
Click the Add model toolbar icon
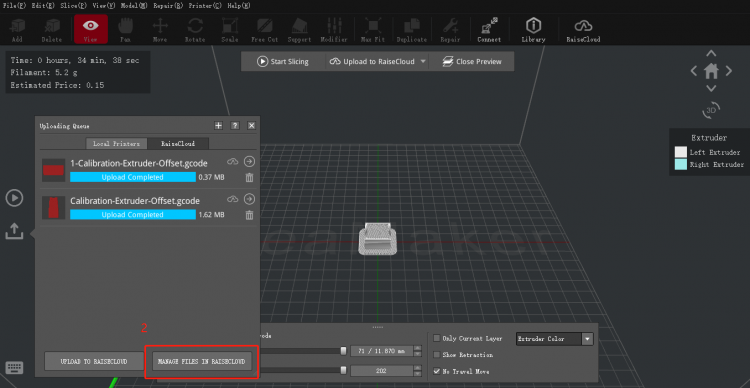(x=18, y=30)
